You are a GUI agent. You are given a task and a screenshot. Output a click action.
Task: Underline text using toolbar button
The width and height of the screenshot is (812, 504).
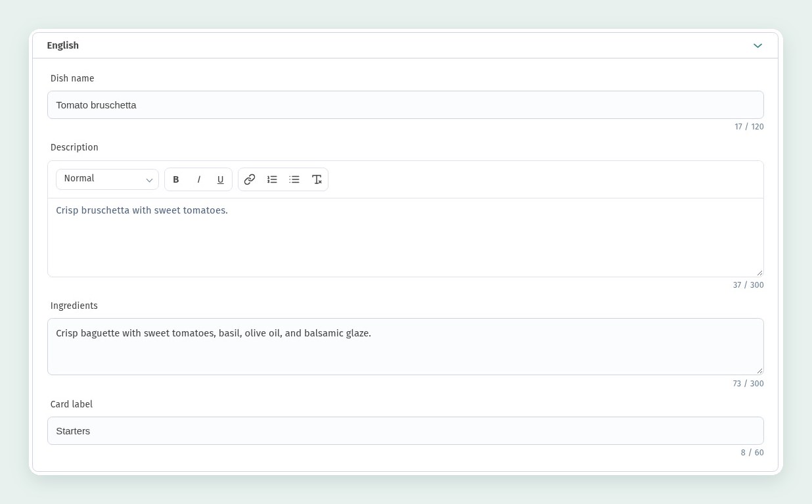(221, 179)
